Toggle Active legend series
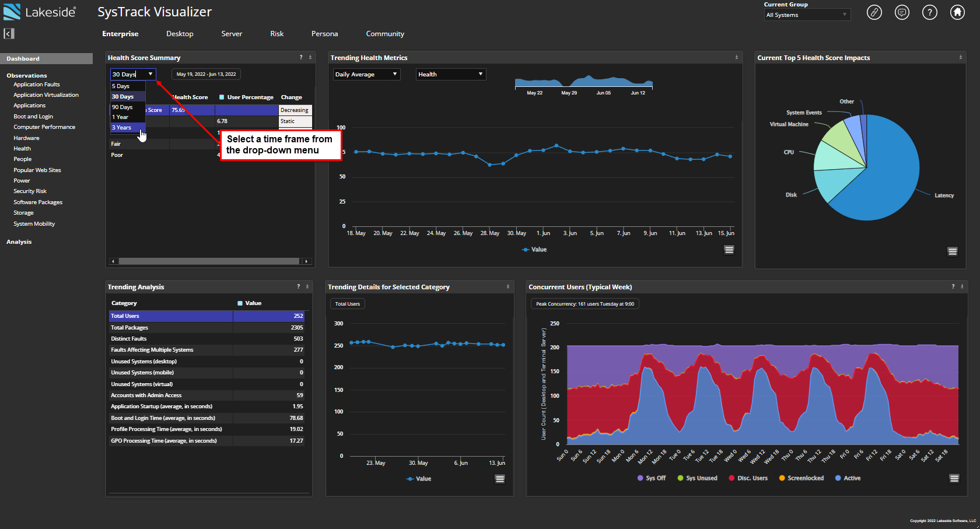The image size is (980, 529). coord(848,478)
